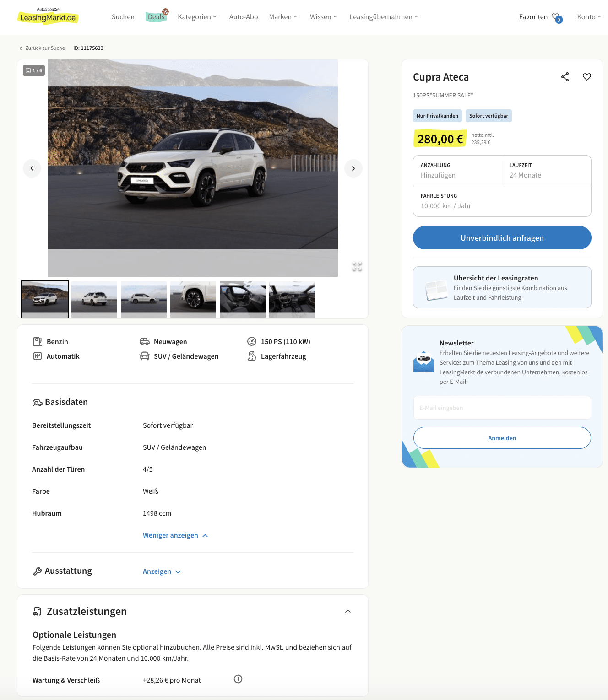The width and height of the screenshot is (608, 700).
Task: Add Cupra Ateca to favorites heart
Action: coord(587,77)
